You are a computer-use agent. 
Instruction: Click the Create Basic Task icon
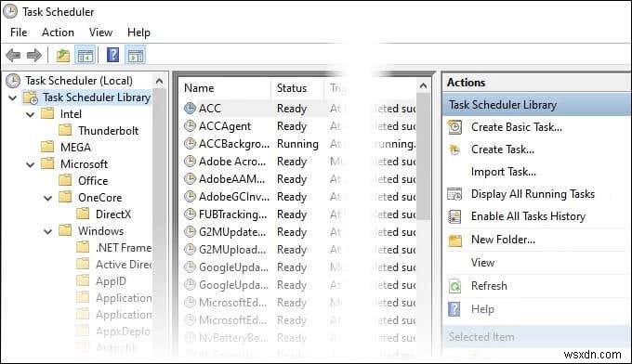pos(454,127)
